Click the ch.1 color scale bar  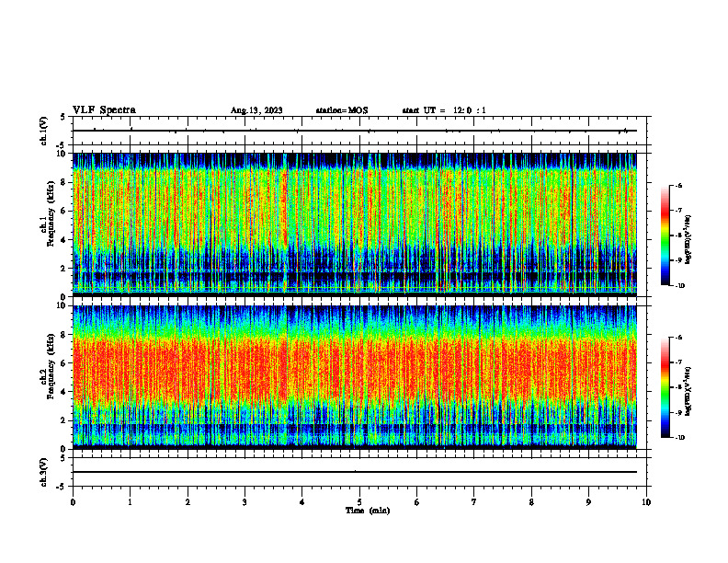pos(665,236)
